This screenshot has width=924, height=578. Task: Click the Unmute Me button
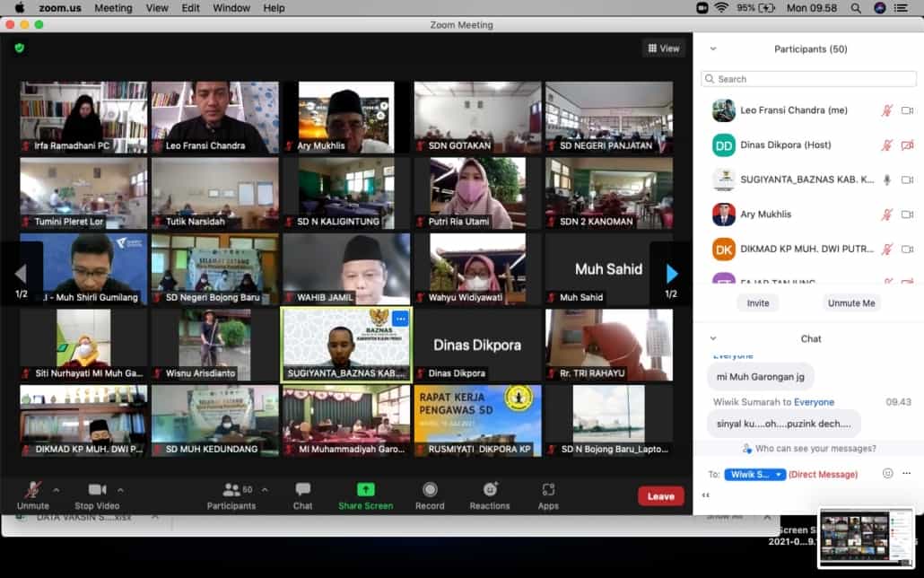[851, 303]
